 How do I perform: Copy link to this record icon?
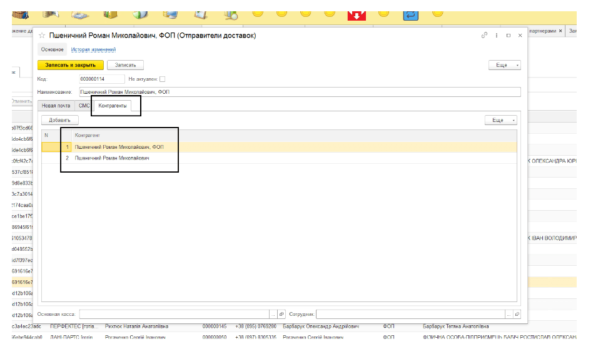(484, 36)
